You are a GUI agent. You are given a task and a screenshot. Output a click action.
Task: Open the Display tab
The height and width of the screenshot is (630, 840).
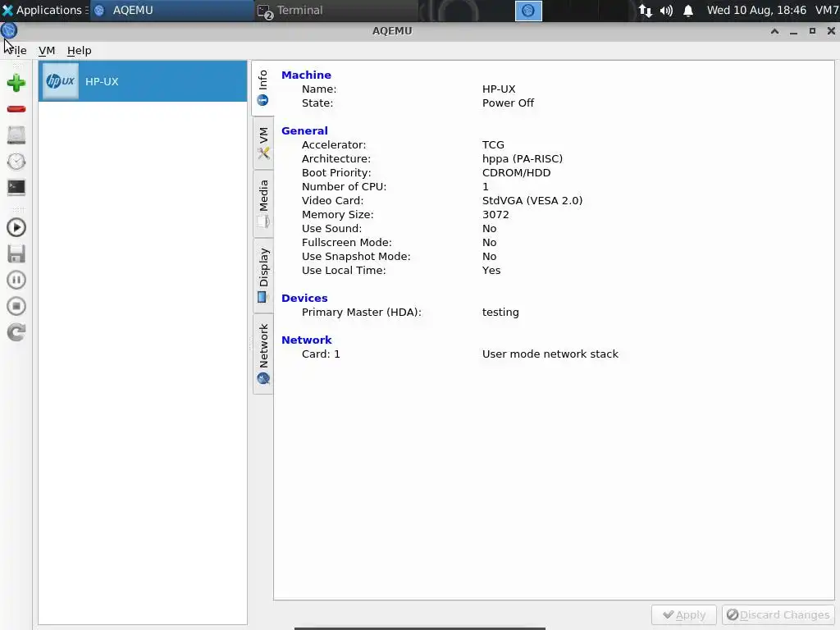(263, 276)
